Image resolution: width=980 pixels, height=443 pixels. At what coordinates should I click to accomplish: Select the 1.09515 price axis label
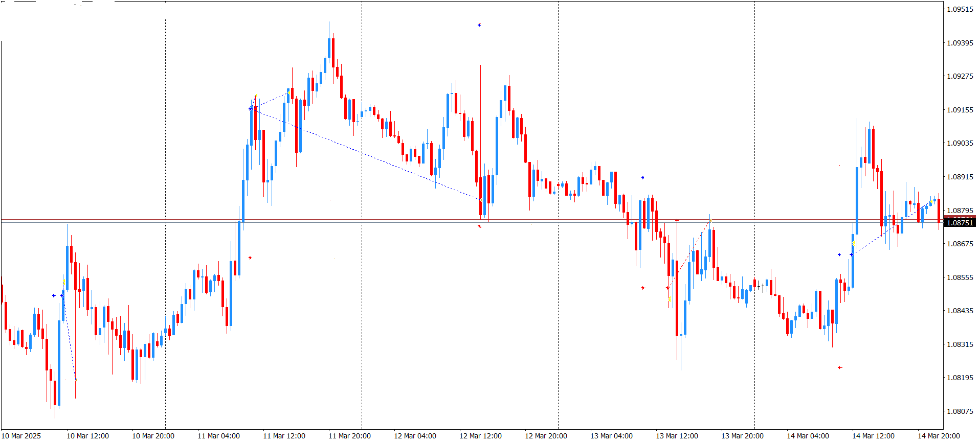[960, 9]
